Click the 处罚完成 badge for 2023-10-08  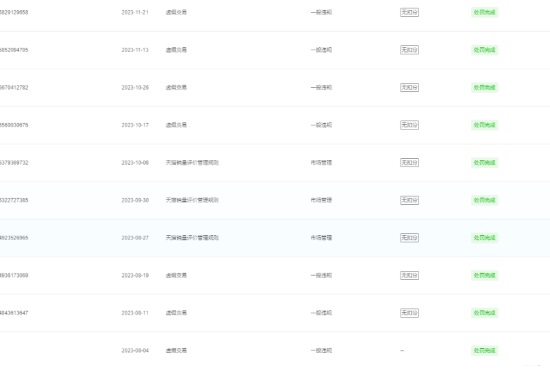pyautogui.click(x=484, y=162)
